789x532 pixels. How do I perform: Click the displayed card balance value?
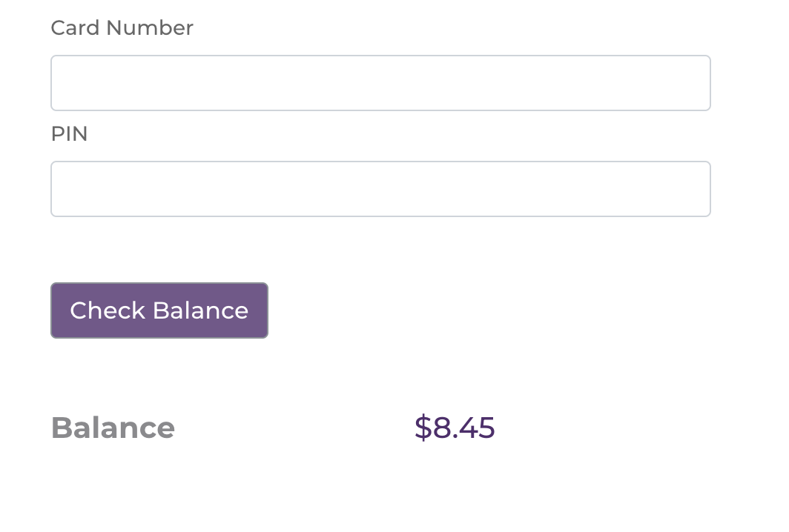click(455, 428)
